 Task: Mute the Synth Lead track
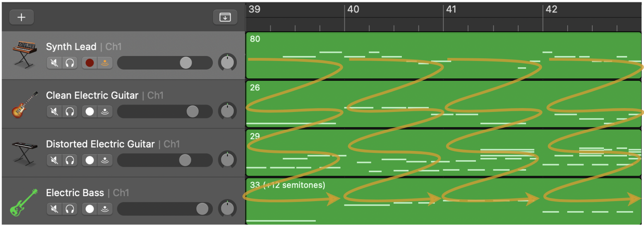[54, 63]
